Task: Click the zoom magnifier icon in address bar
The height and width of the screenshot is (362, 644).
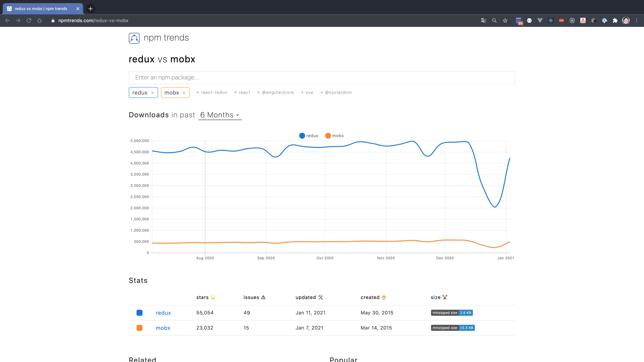Action: (494, 21)
